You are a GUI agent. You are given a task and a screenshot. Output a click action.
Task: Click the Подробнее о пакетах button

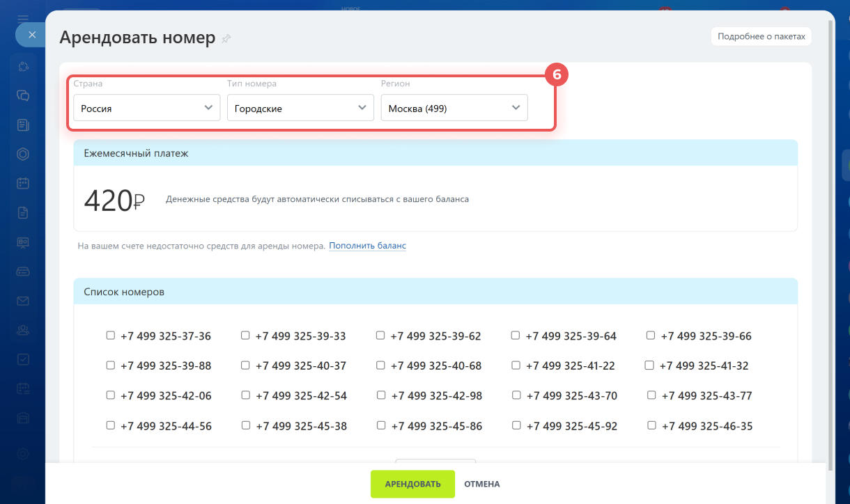[x=761, y=36]
